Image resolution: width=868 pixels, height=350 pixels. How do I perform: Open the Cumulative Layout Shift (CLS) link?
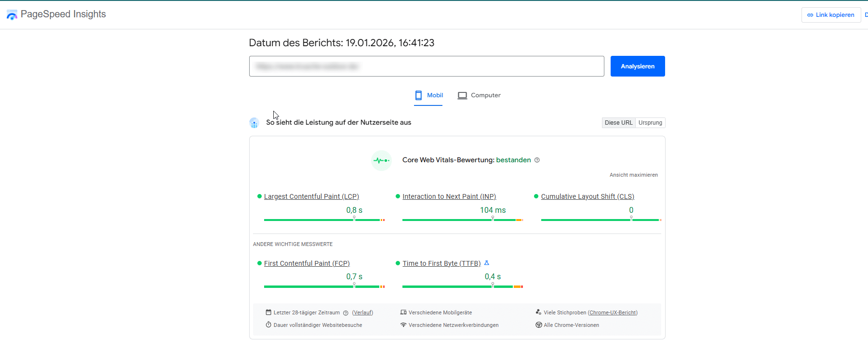tap(588, 196)
